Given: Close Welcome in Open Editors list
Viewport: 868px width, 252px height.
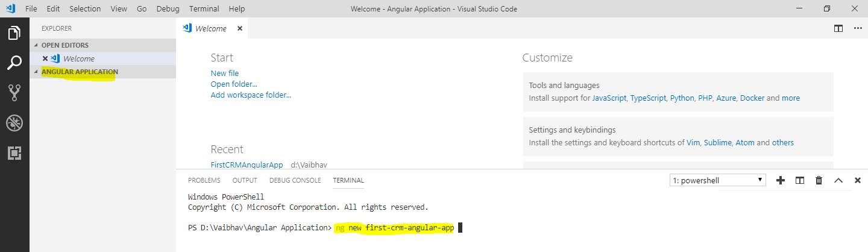Looking at the screenshot, I should (45, 58).
